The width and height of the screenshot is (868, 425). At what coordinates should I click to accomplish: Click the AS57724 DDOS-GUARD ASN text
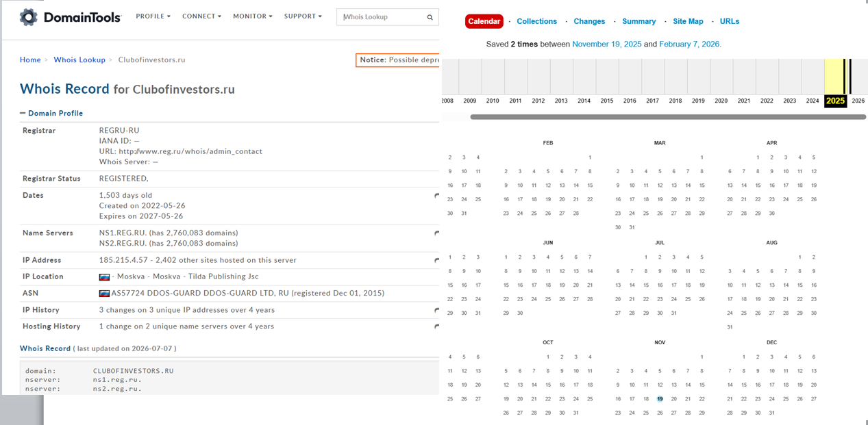[x=248, y=294]
